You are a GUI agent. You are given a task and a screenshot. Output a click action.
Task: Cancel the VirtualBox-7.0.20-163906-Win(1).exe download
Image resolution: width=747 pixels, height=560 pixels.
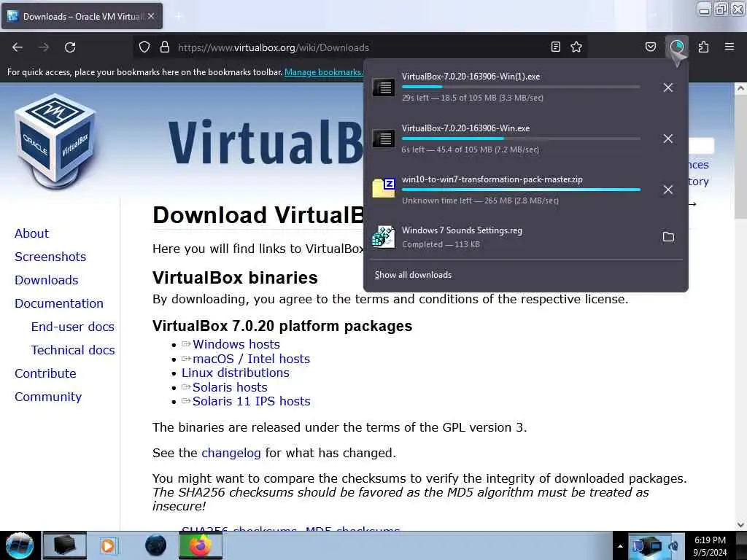point(668,87)
